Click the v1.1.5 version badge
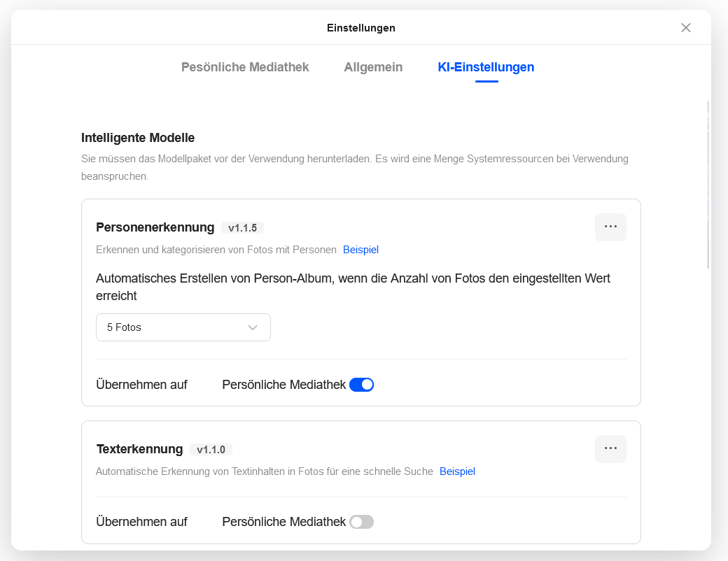The image size is (728, 561). point(242,228)
